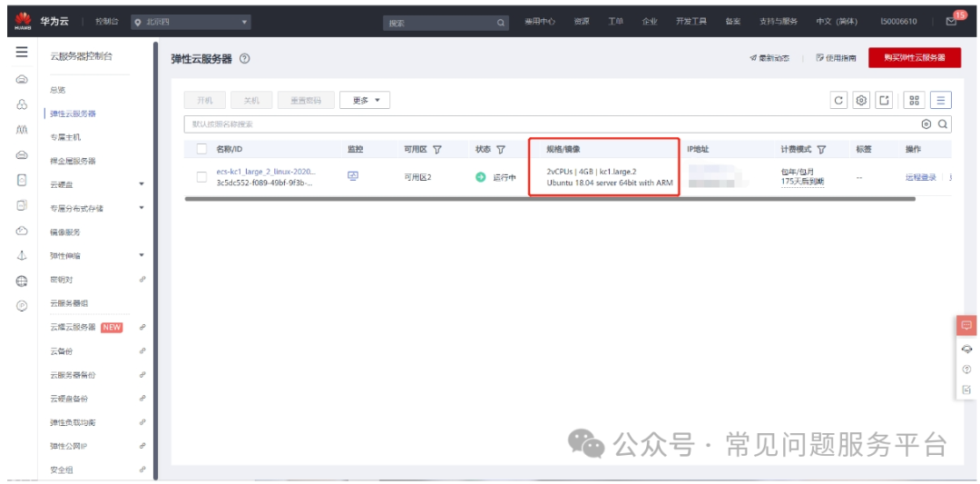Open the hamburger menu in the sidebar
The height and width of the screenshot is (484, 980).
(22, 53)
